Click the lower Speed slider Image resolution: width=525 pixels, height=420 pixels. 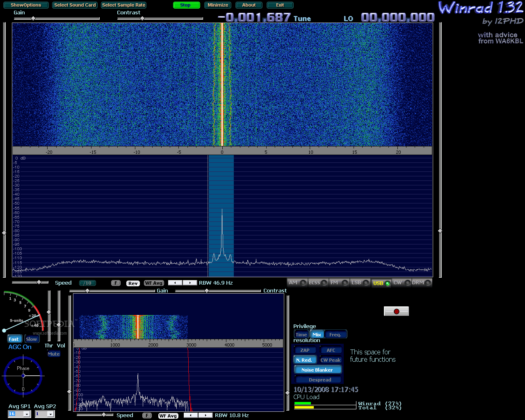(x=95, y=415)
